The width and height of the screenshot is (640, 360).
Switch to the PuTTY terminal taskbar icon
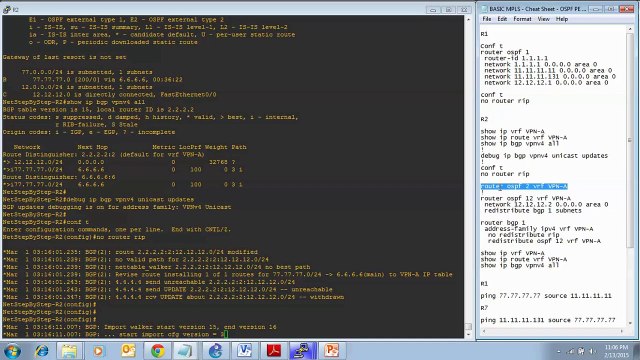(302, 351)
